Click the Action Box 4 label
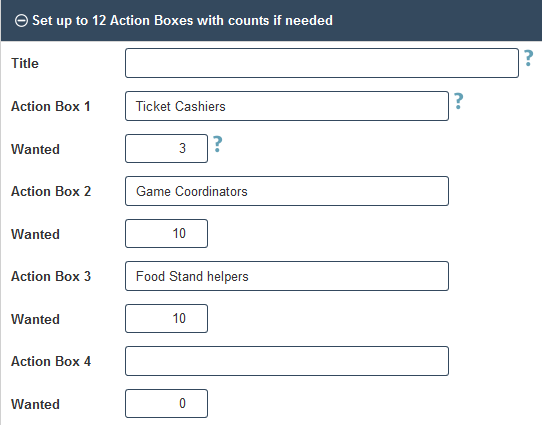The image size is (542, 425). click(x=51, y=361)
